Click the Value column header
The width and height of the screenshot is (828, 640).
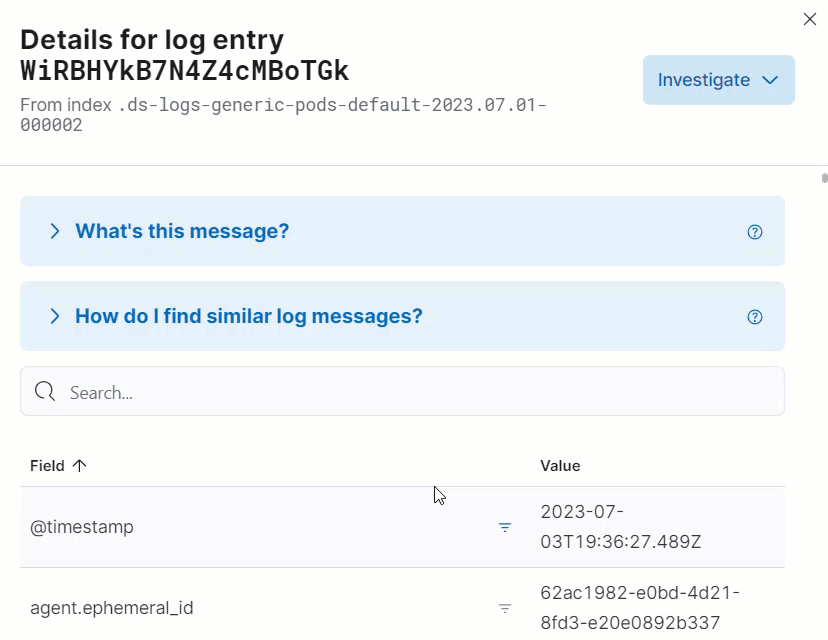pyautogui.click(x=560, y=465)
